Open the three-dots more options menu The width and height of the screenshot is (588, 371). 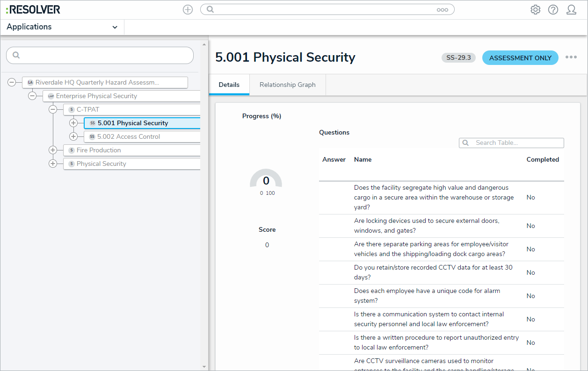coord(571,57)
